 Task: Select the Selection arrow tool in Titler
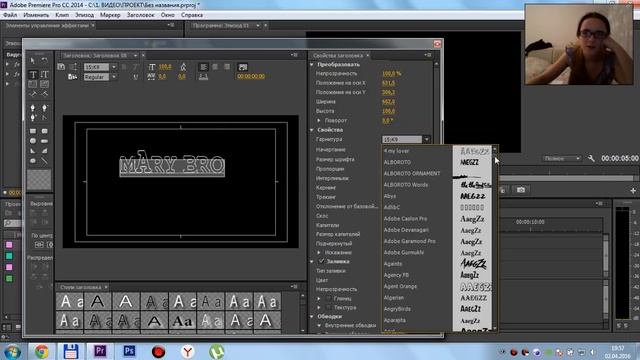[33, 60]
